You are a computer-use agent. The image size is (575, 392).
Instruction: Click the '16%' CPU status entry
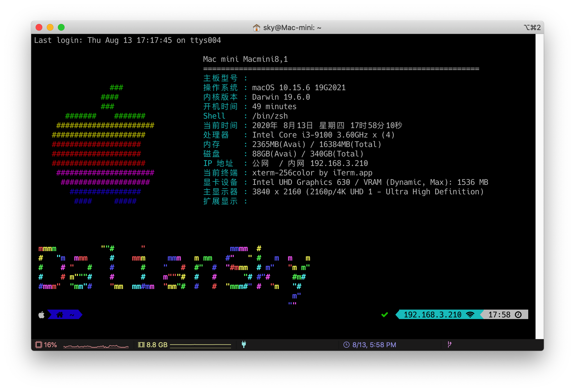point(50,345)
